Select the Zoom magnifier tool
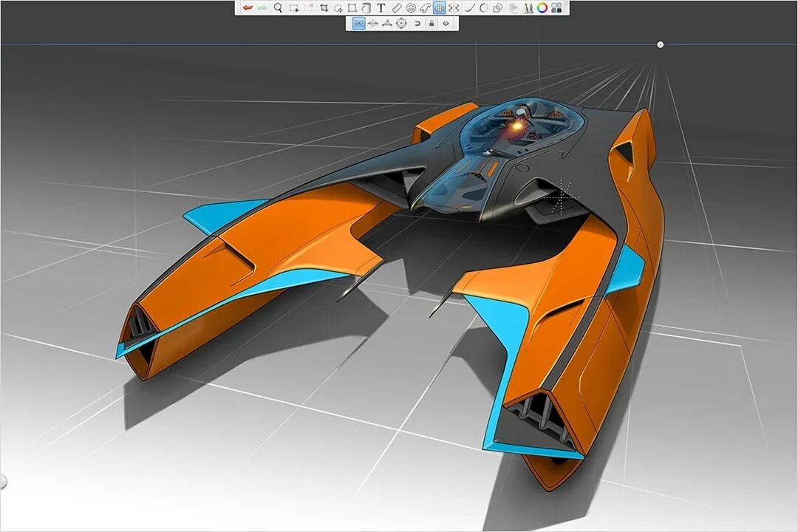The width and height of the screenshot is (798, 532). (278, 8)
